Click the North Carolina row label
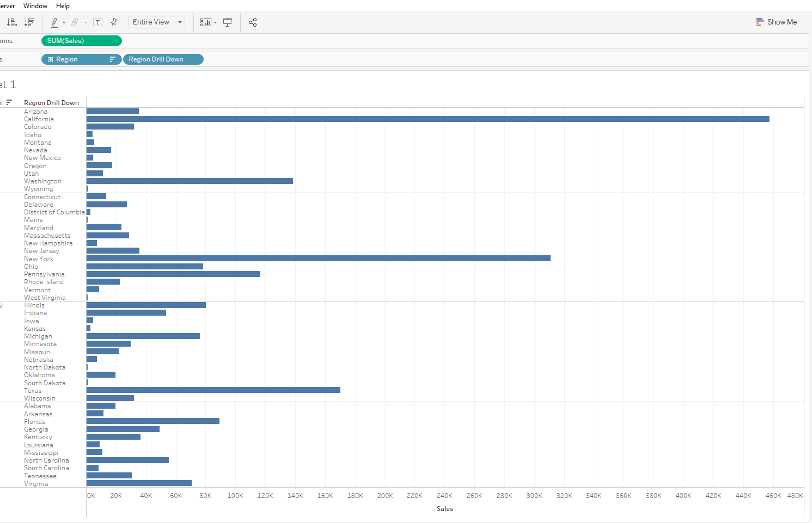 46,460
